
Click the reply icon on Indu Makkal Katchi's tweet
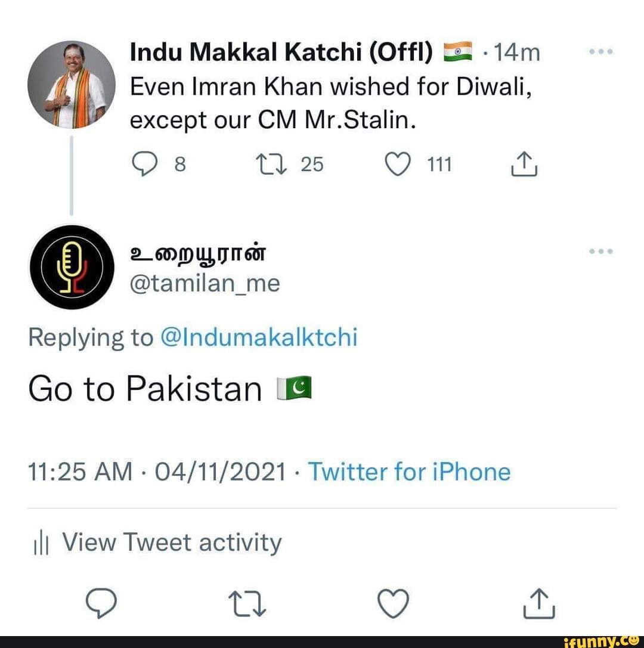point(144,164)
